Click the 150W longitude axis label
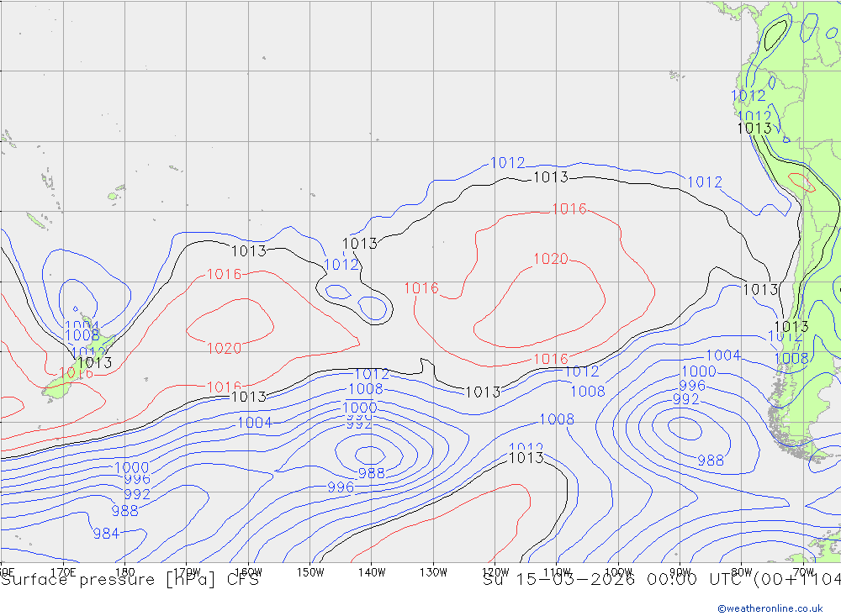Screen dimensions: 841x616 coord(310,571)
